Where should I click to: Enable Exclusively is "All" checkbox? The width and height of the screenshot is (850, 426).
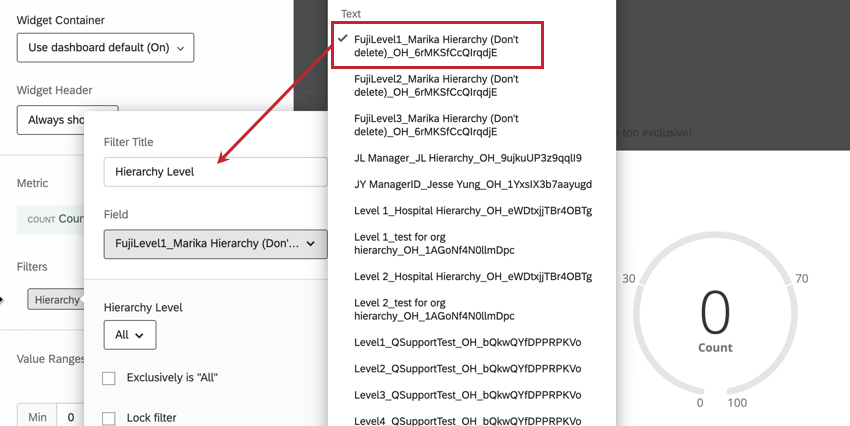click(109, 378)
